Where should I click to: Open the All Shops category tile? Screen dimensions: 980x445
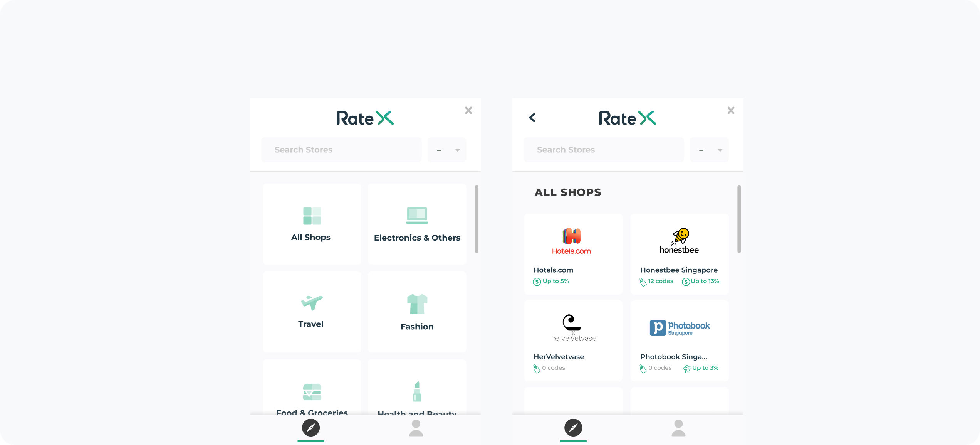pos(312,224)
